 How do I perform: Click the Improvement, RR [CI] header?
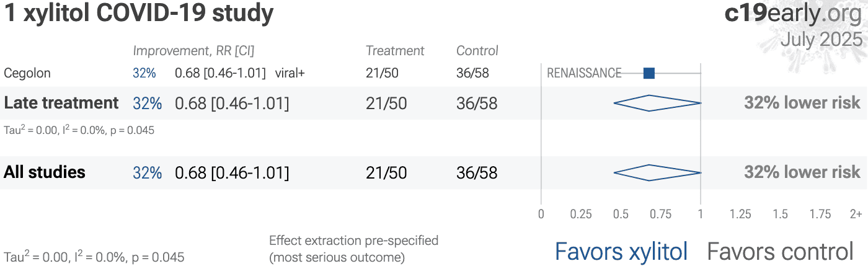pos(193,51)
